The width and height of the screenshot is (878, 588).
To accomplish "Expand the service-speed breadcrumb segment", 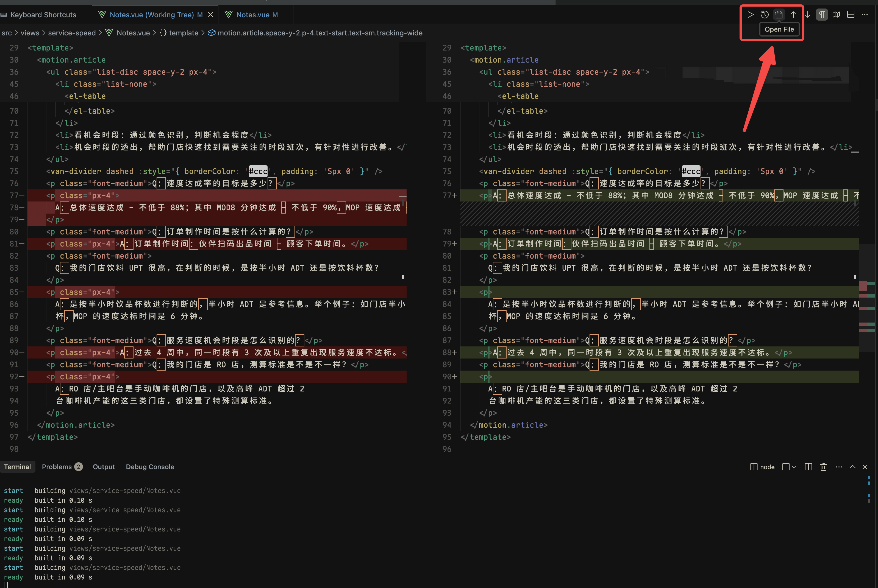I will (x=72, y=33).
